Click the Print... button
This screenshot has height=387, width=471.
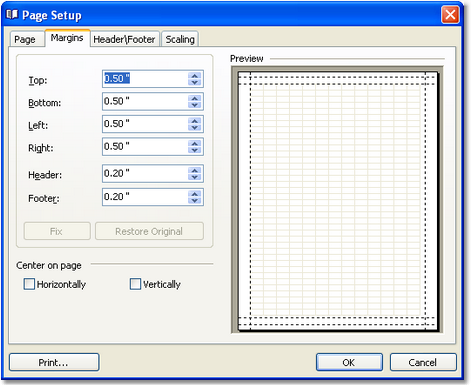tap(54, 362)
